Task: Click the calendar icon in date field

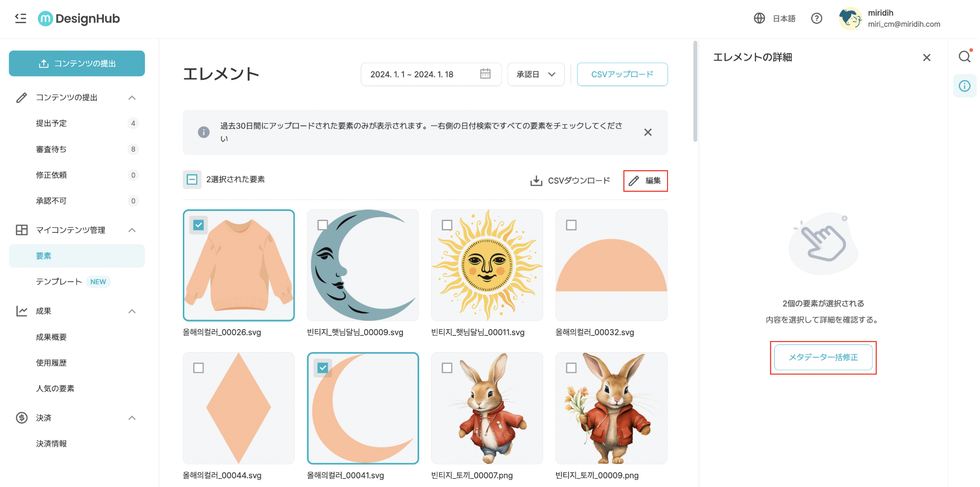Action: click(485, 74)
